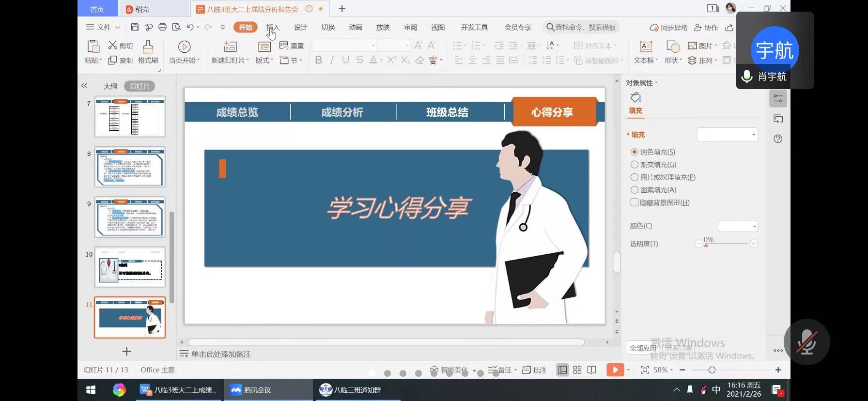Click the Save icon in quick toolbar

tap(135, 27)
